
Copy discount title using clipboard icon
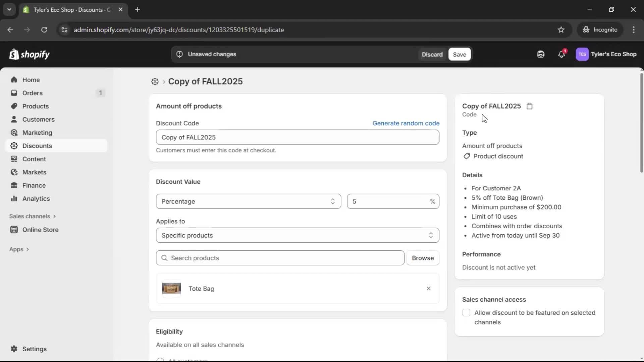(530, 106)
